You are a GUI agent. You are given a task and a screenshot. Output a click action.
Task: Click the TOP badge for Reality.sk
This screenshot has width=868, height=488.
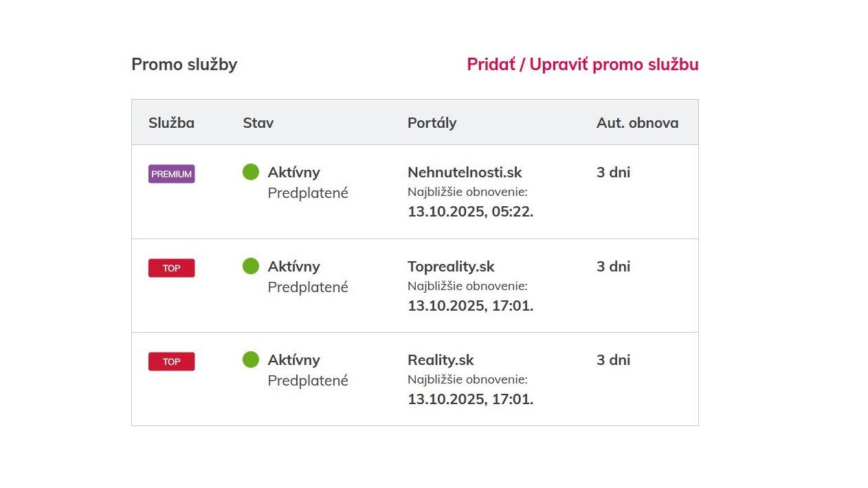click(171, 362)
